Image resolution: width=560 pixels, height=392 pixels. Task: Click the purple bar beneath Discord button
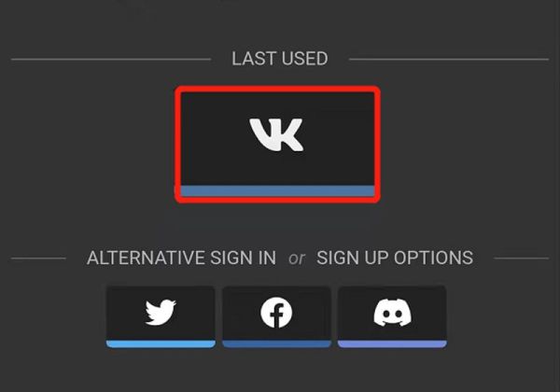coord(392,343)
